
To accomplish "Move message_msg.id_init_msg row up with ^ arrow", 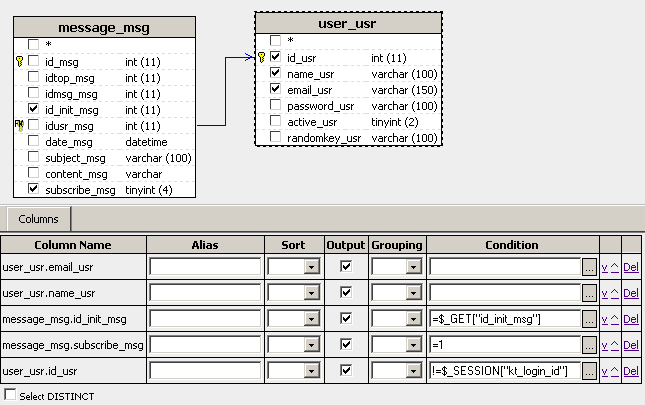I will (x=613, y=319).
